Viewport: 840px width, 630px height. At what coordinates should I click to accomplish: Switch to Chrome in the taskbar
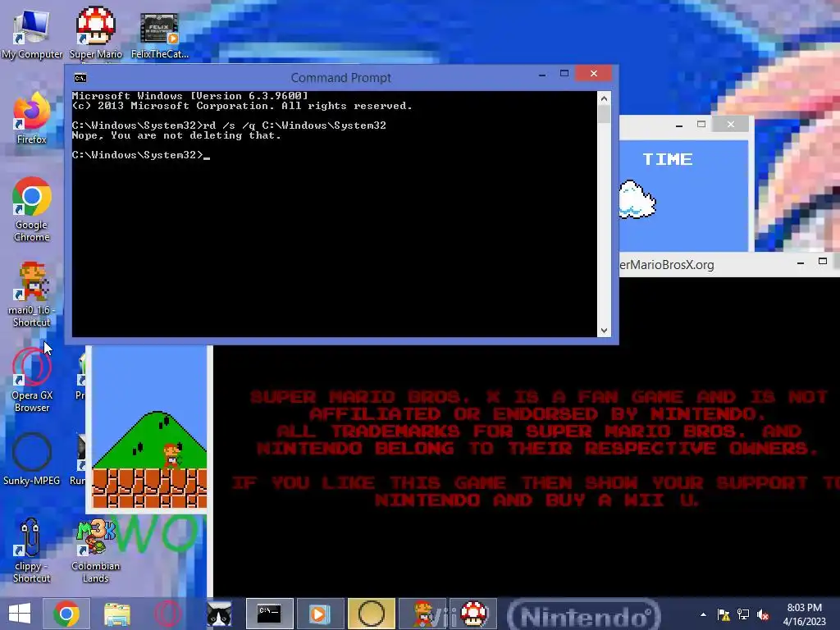[x=66, y=614]
